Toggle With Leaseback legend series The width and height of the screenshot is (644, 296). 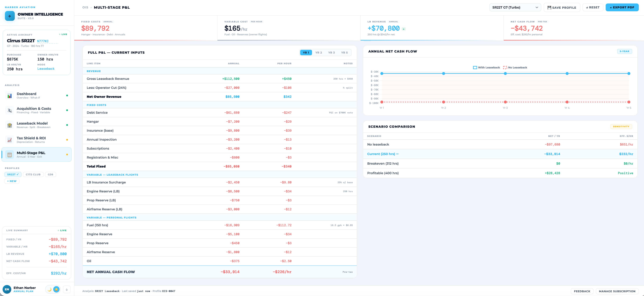(x=487, y=68)
